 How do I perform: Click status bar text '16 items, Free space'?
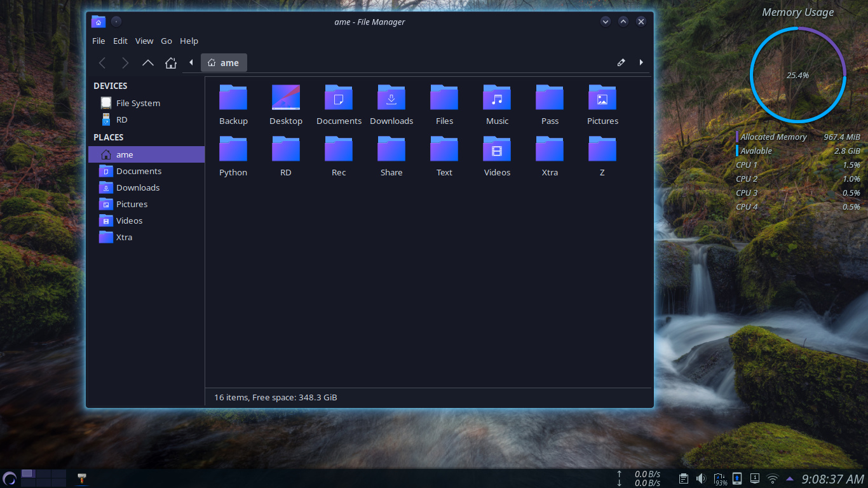coord(275,397)
